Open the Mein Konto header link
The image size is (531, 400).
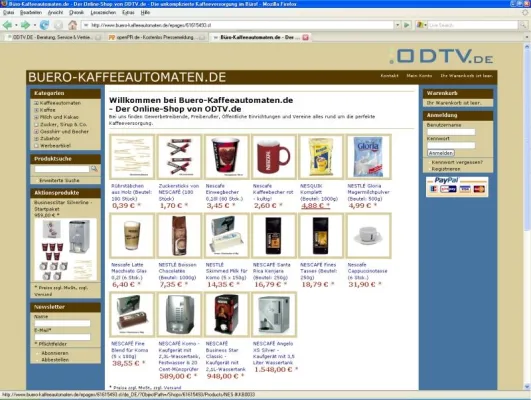[419, 76]
